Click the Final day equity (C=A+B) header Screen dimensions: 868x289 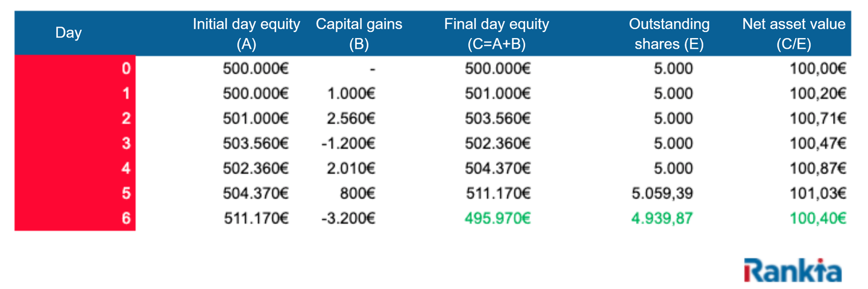click(x=497, y=33)
